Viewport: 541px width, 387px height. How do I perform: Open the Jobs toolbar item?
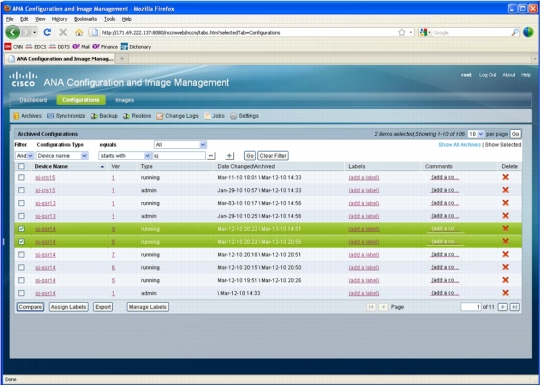[x=214, y=116]
